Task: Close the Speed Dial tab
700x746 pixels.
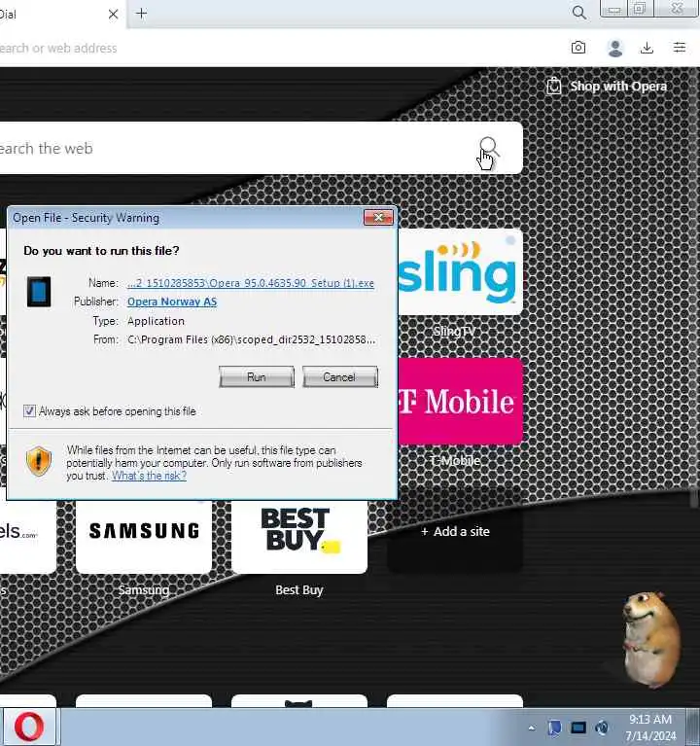Action: (113, 15)
